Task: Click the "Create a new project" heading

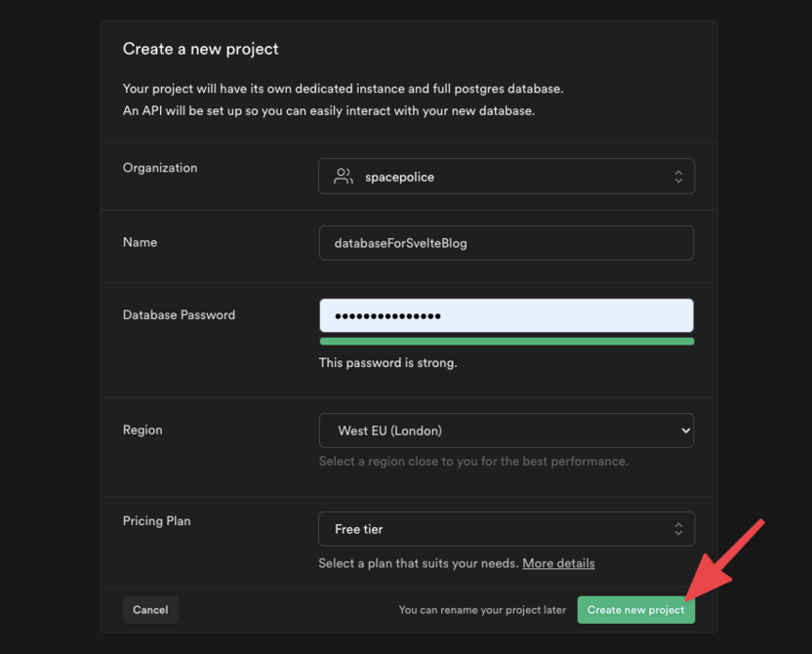Action: tap(199, 48)
